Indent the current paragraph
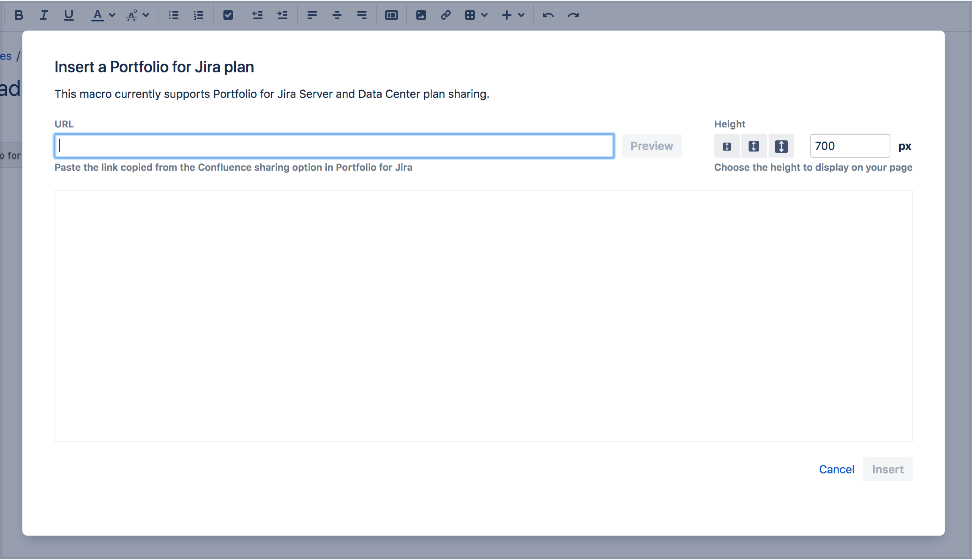This screenshot has width=972, height=560. point(282,15)
